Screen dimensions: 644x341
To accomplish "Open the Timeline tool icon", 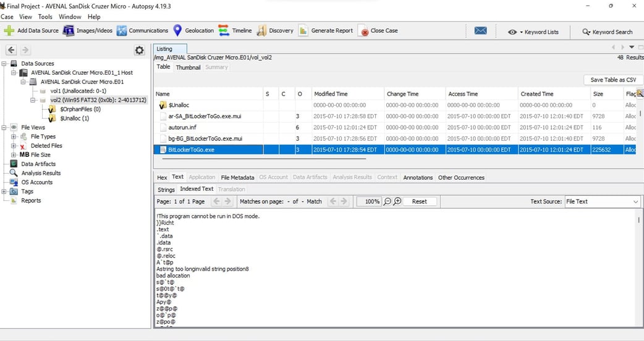I will click(224, 30).
